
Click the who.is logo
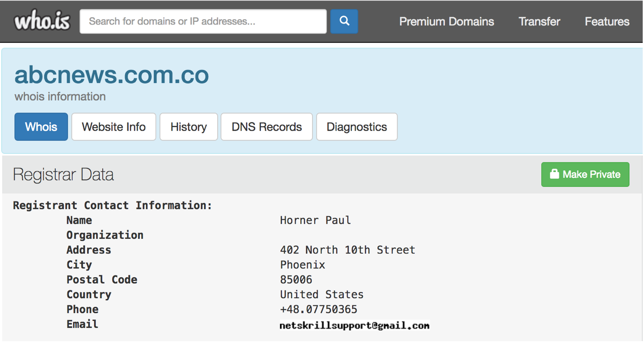(42, 21)
